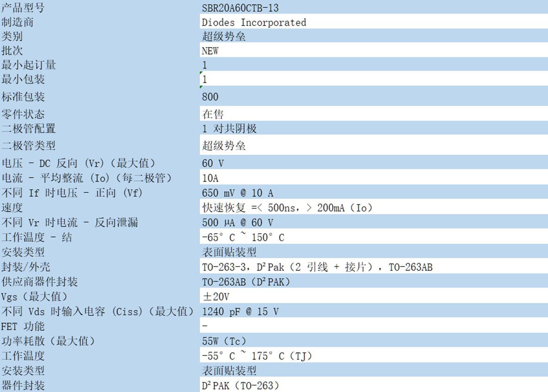Select the 供应商器件封装 label cell
Image resolution: width=548 pixels, height=392 pixels.
click(x=40, y=282)
